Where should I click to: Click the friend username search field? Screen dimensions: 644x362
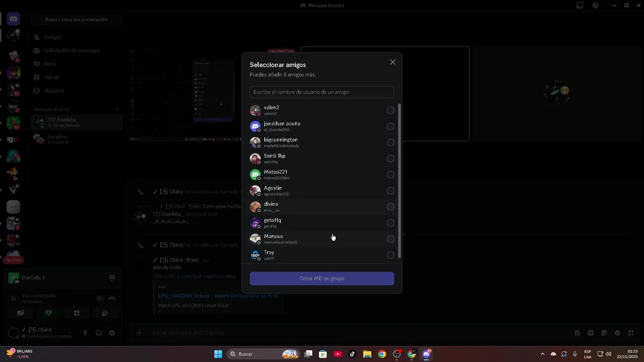(x=321, y=92)
